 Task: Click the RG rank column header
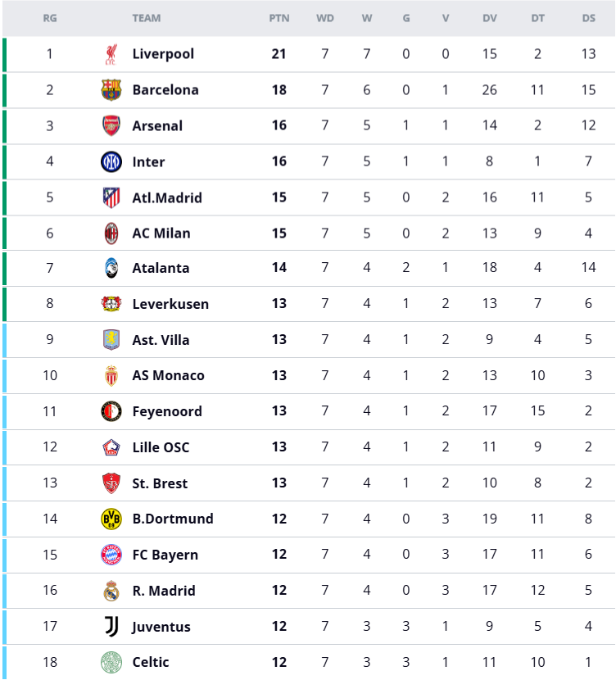(x=50, y=18)
